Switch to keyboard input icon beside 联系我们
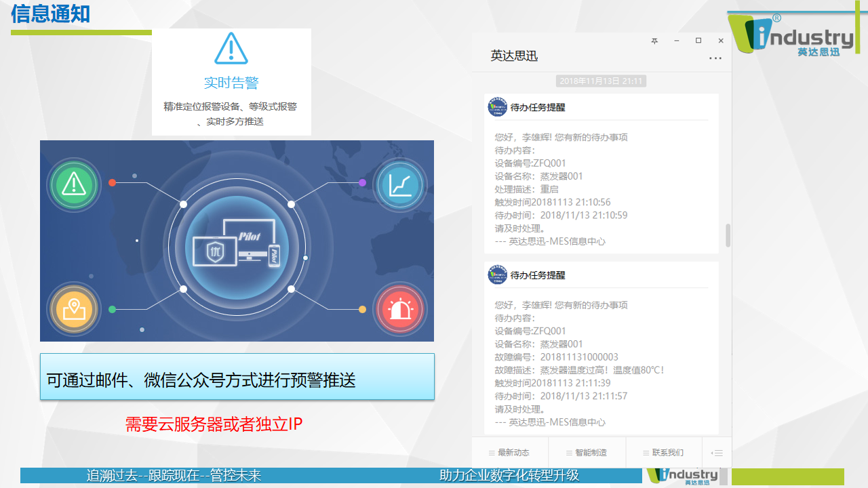 point(717,453)
